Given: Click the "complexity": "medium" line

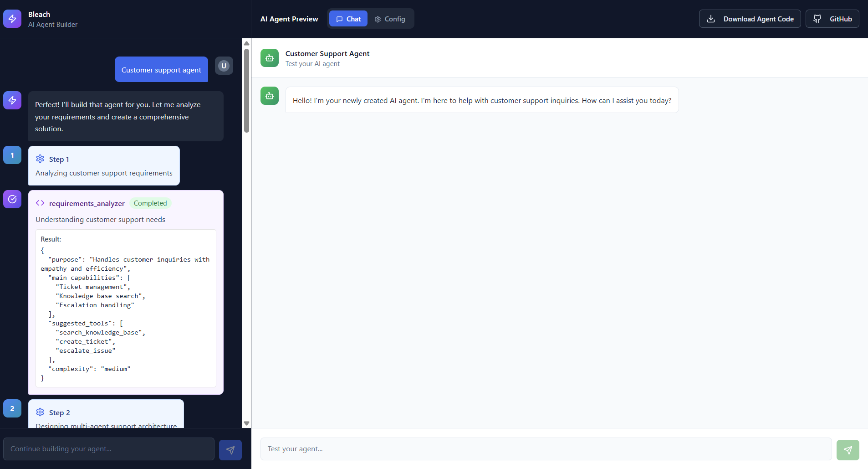Looking at the screenshot, I should [x=89, y=369].
